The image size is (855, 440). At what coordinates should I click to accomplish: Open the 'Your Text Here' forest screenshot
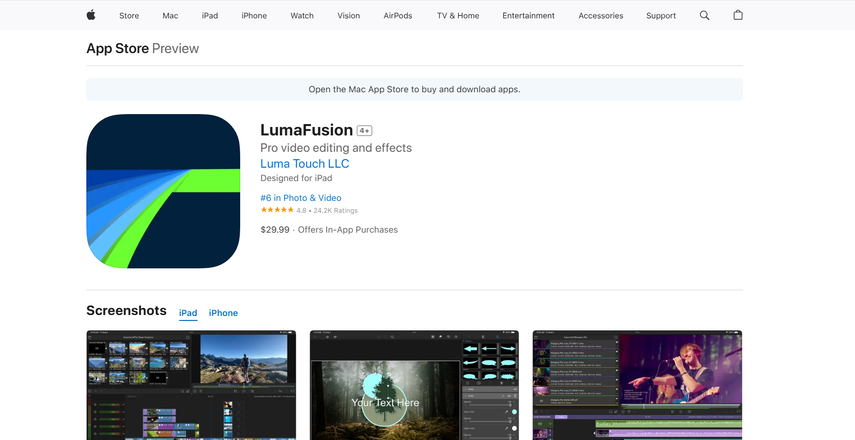click(x=414, y=385)
